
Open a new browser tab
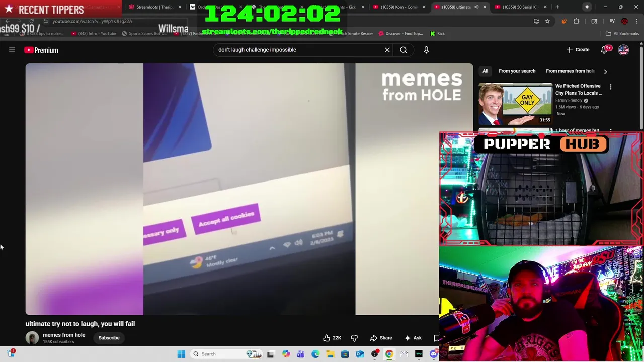[557, 7]
